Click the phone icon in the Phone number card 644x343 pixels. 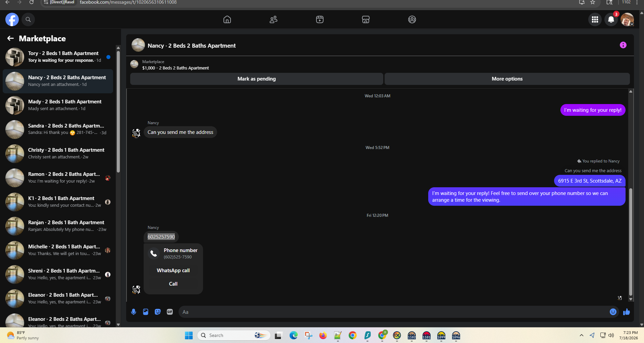[154, 253]
